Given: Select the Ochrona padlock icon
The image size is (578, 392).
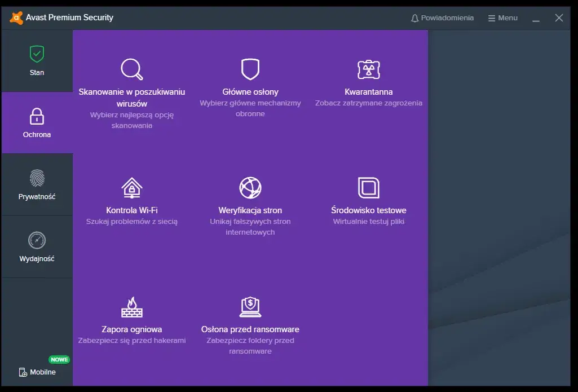Looking at the screenshot, I should point(37,116).
